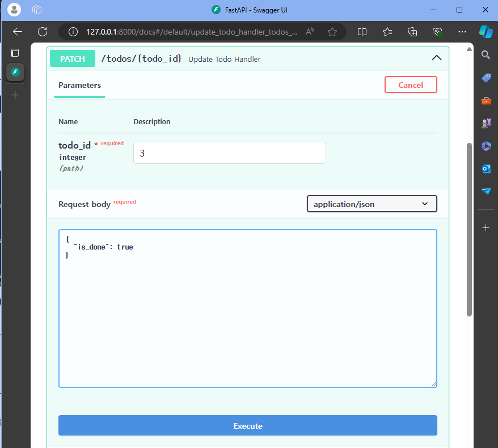Focus the todo_id input field
This screenshot has height=448, width=498.
(230, 153)
